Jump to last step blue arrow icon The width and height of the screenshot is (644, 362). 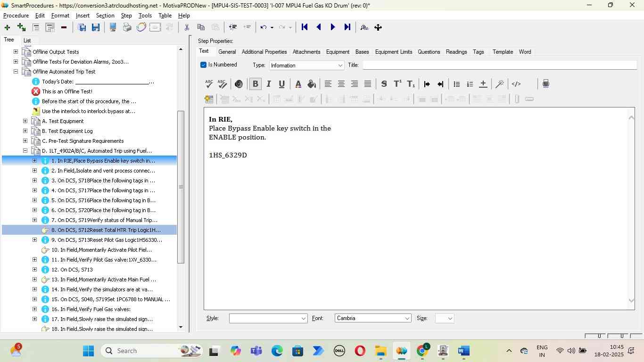pos(347,27)
